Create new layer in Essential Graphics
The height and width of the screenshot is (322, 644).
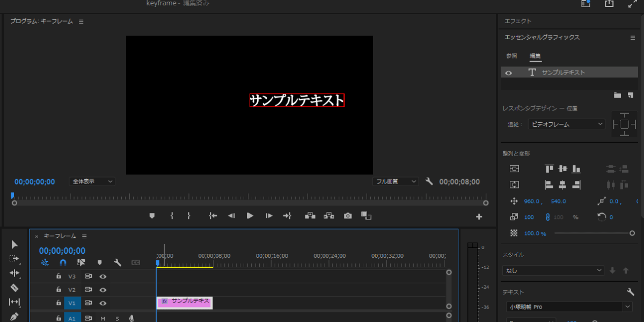click(630, 95)
